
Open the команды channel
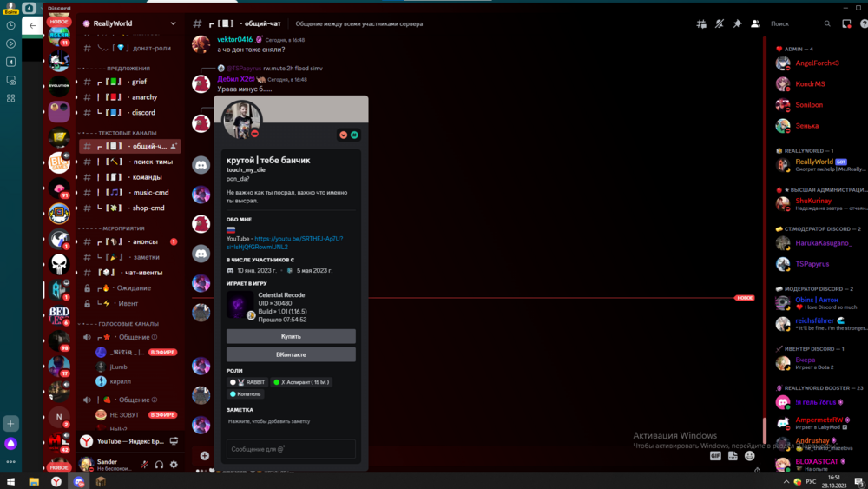[130, 177]
